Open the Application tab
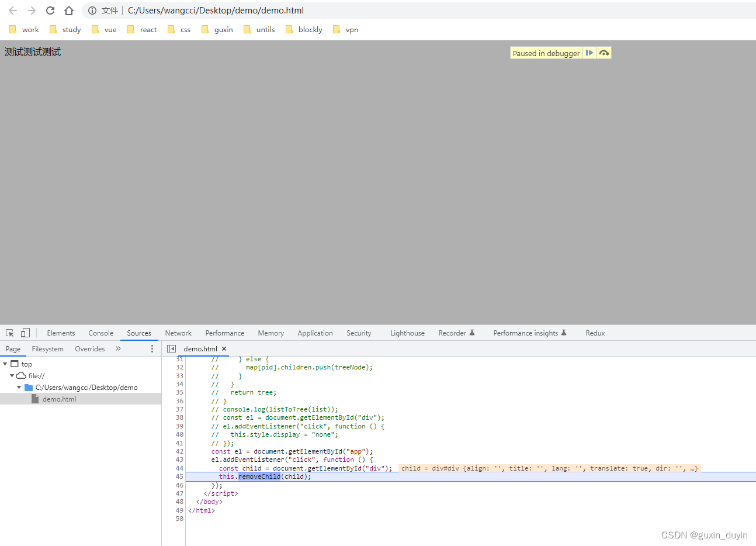 coord(315,333)
